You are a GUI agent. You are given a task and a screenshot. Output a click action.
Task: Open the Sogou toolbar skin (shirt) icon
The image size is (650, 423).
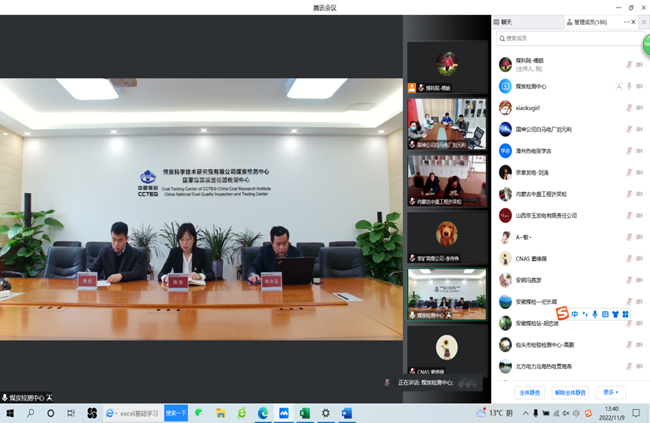pyautogui.click(x=615, y=314)
